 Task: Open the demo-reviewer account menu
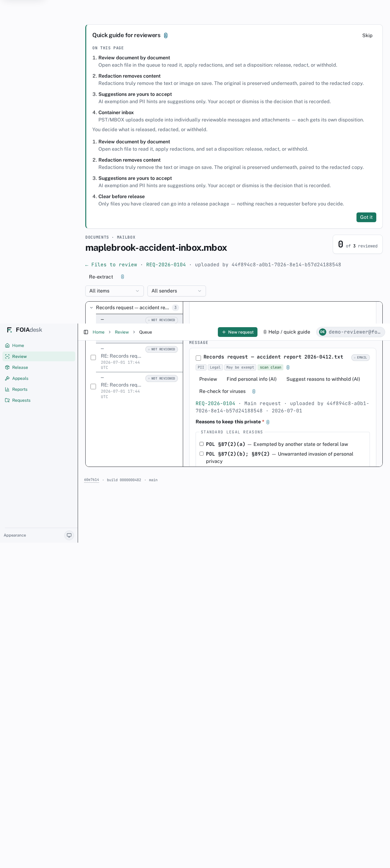click(350, 332)
